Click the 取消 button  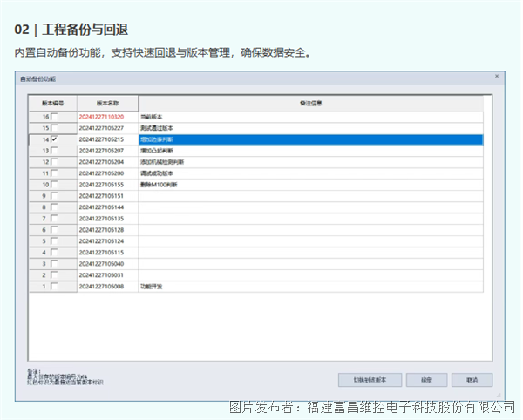[x=472, y=380]
